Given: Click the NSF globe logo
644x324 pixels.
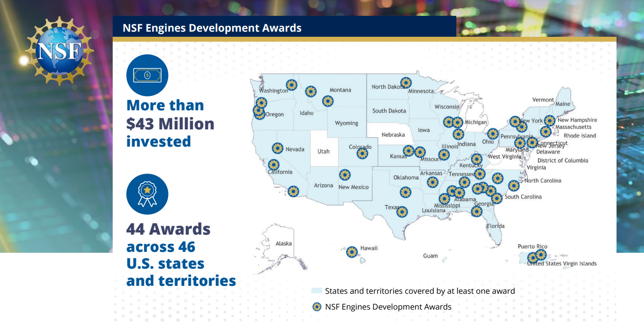Looking at the screenshot, I should pos(59,51).
